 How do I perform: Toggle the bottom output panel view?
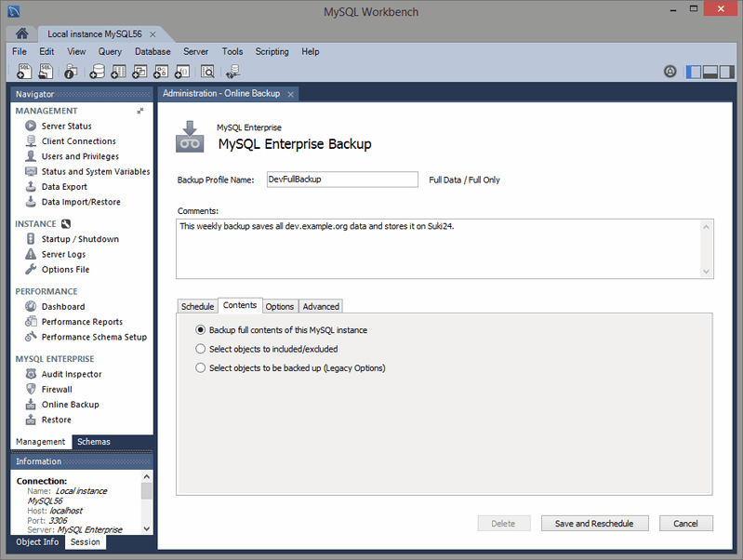point(710,72)
